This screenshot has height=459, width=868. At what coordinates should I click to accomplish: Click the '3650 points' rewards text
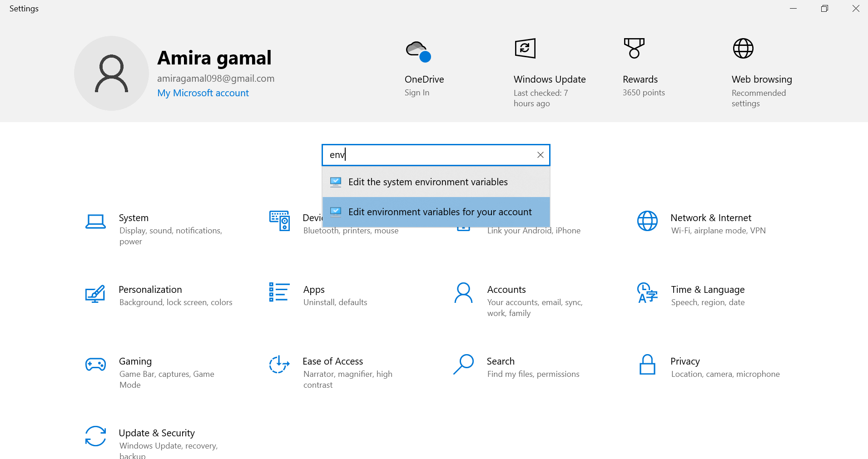click(644, 93)
